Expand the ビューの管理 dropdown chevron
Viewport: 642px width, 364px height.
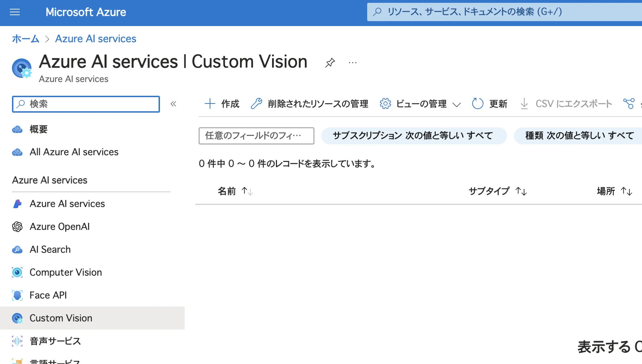coord(457,104)
